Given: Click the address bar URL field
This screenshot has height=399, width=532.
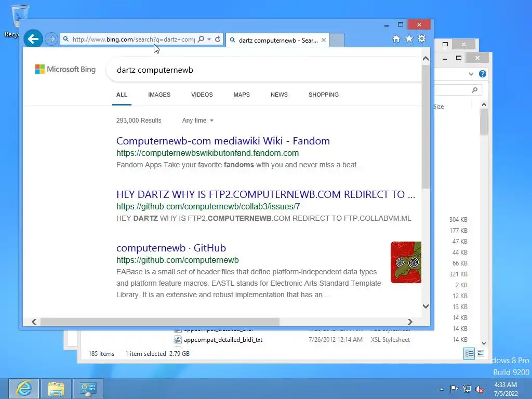Looking at the screenshot, I should click(x=134, y=39).
